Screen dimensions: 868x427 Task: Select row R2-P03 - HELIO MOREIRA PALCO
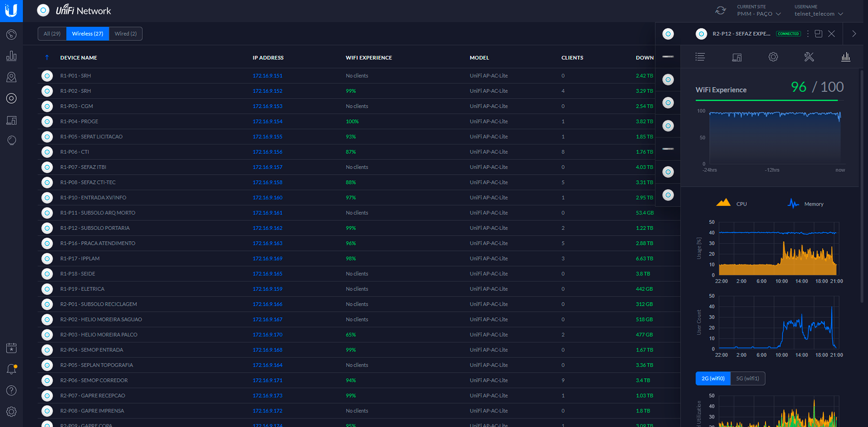359,335
